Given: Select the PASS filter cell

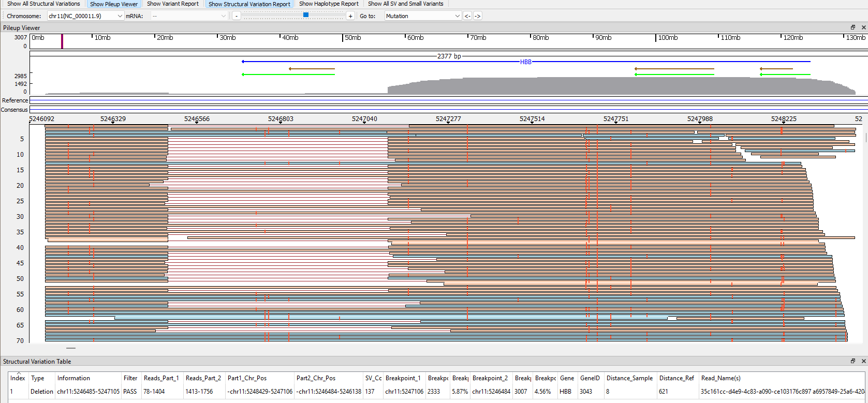Looking at the screenshot, I should tap(131, 392).
